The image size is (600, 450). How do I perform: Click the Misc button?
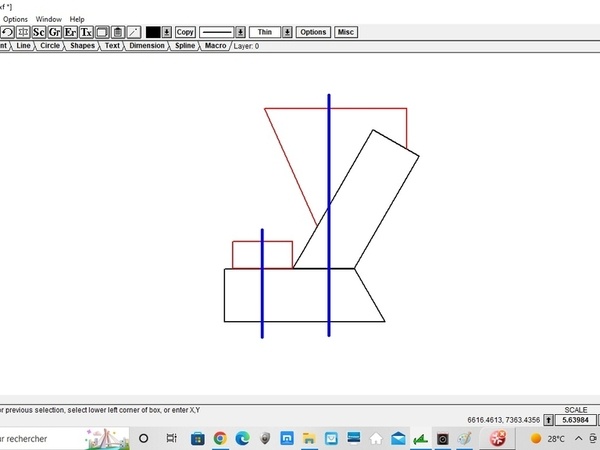coord(345,32)
